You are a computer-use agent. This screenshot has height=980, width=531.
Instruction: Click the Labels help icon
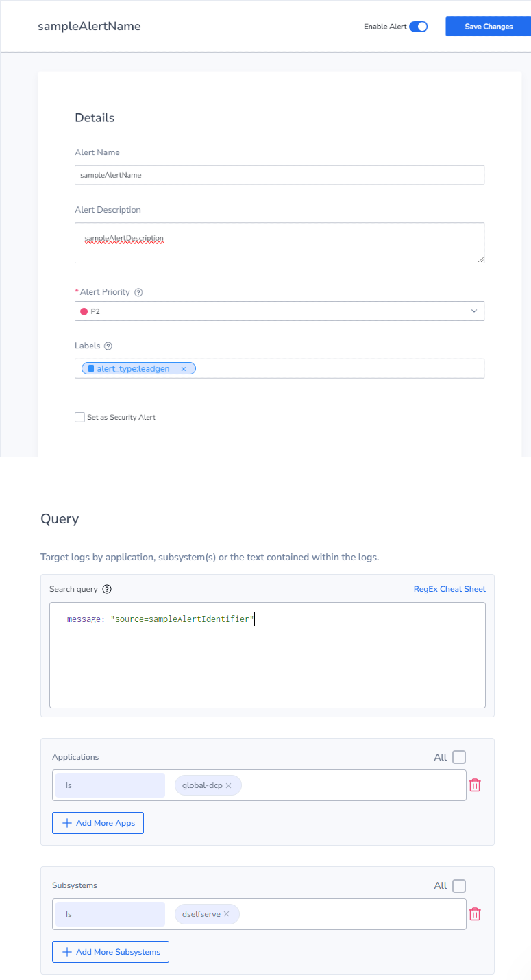108,346
